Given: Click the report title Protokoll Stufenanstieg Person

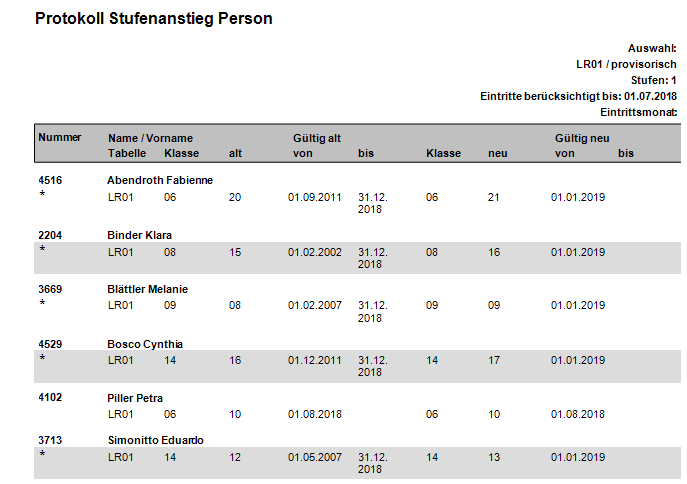Looking at the screenshot, I should click(x=153, y=19).
